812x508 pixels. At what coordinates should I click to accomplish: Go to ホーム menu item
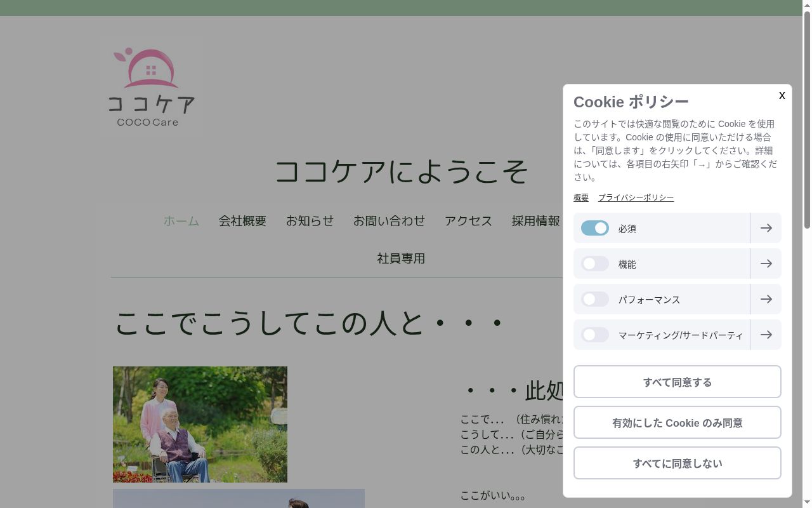point(181,221)
